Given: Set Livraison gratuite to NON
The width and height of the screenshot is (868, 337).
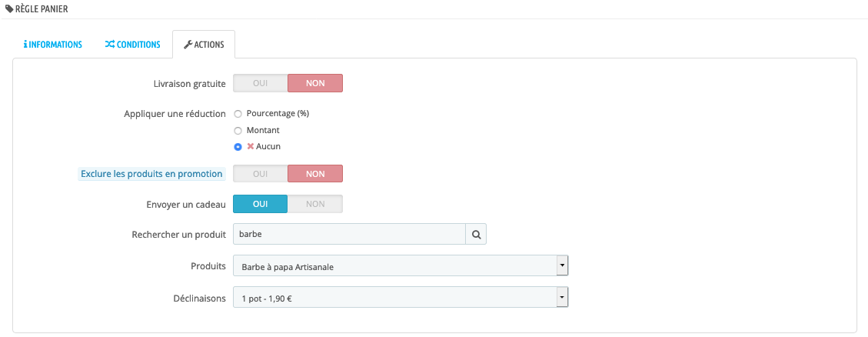Looking at the screenshot, I should [315, 83].
